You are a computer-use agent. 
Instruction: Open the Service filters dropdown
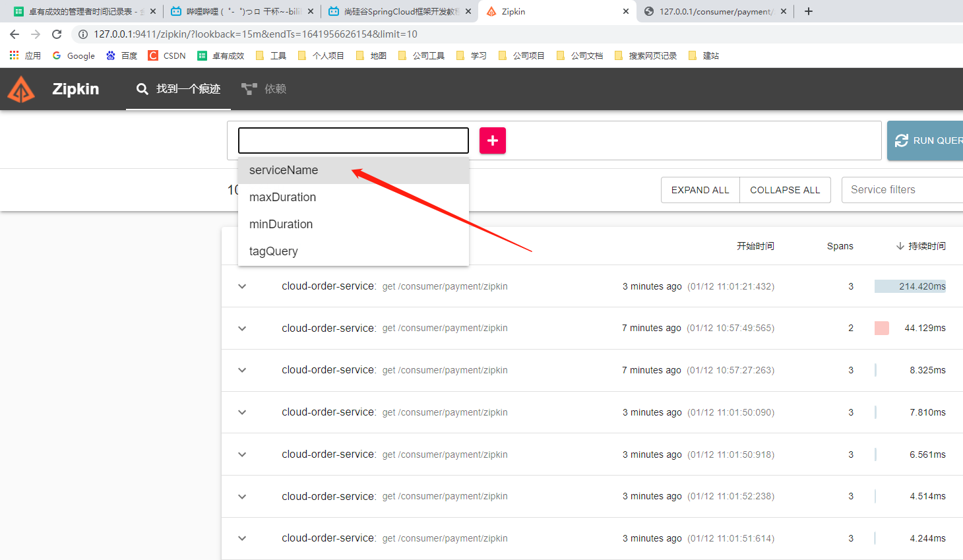click(902, 190)
